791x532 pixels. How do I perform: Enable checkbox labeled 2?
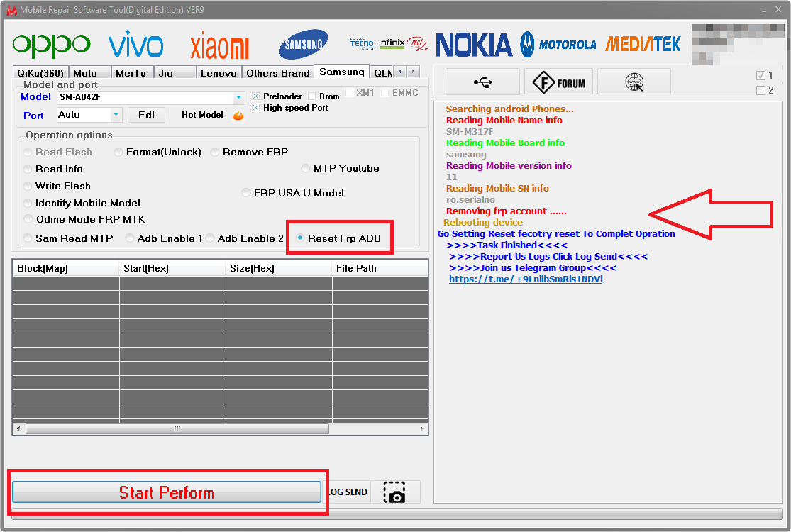click(x=760, y=90)
